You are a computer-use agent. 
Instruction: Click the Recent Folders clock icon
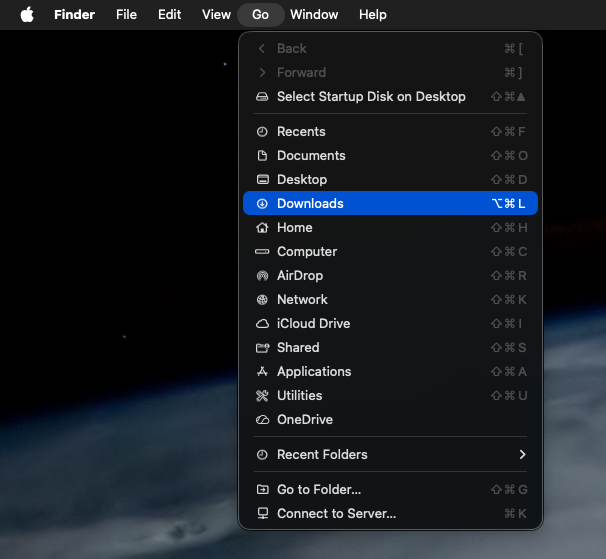(262, 455)
